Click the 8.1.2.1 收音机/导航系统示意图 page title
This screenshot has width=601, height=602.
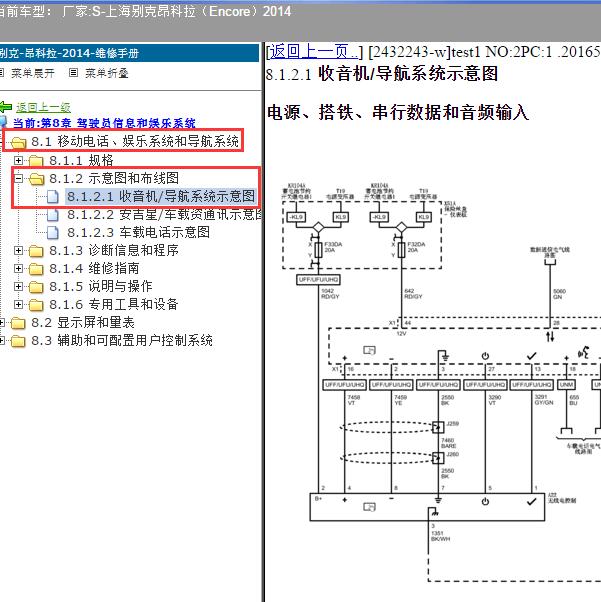coord(382,74)
